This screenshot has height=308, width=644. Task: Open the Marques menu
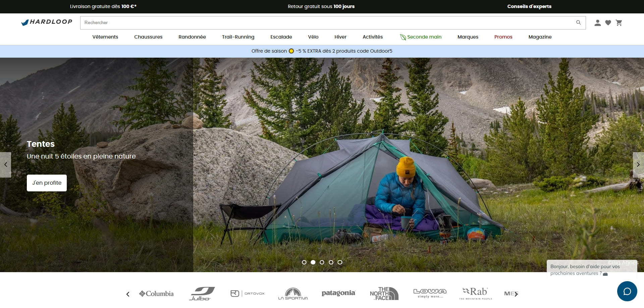[468, 37]
